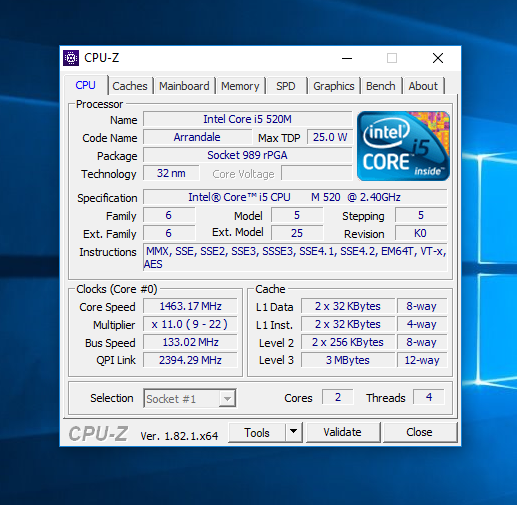Screen dimensions: 517x505
Task: Click the Package value Socket 989 rPGA
Action: [248, 155]
